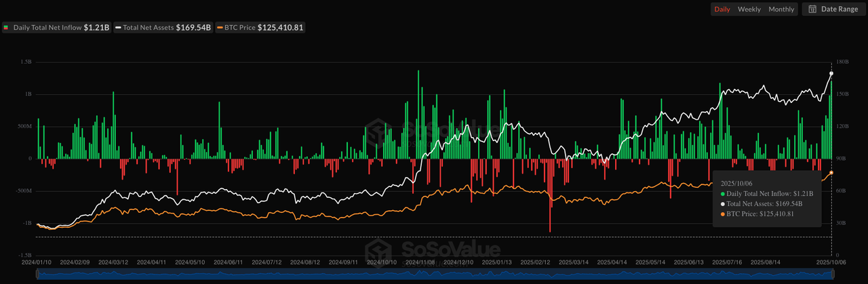The height and width of the screenshot is (284, 868).
Task: Click right axis label 120B
Action: click(x=844, y=126)
